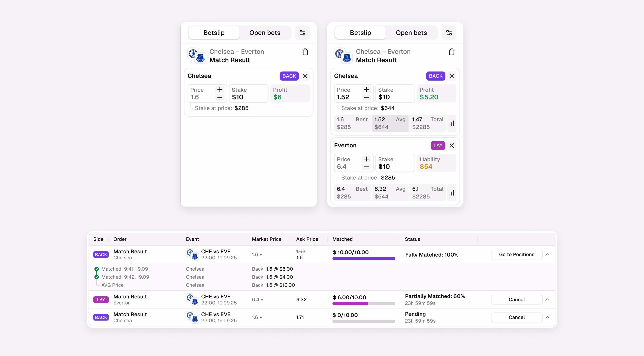Expand the Pending order row chevron
644x356 pixels.
pos(547,318)
